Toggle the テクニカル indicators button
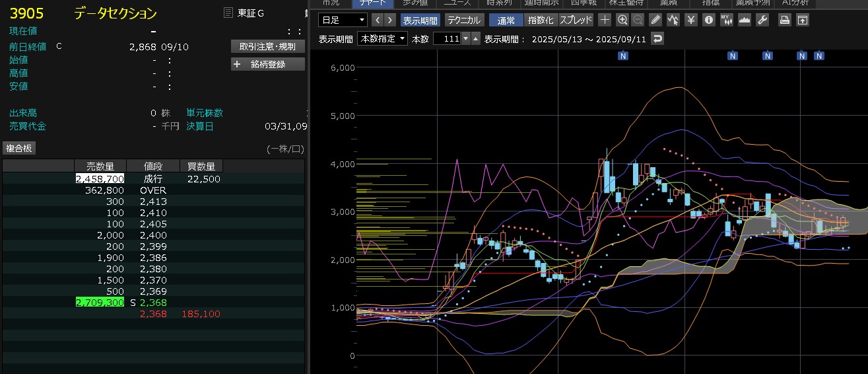 [x=464, y=20]
